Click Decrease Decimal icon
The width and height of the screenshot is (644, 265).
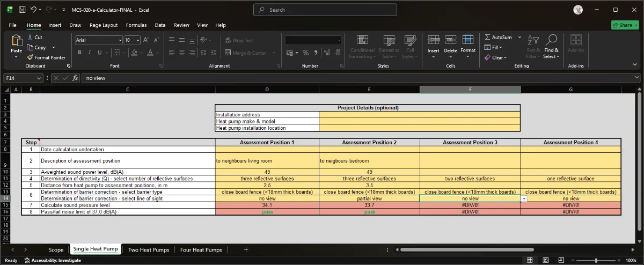point(336,53)
